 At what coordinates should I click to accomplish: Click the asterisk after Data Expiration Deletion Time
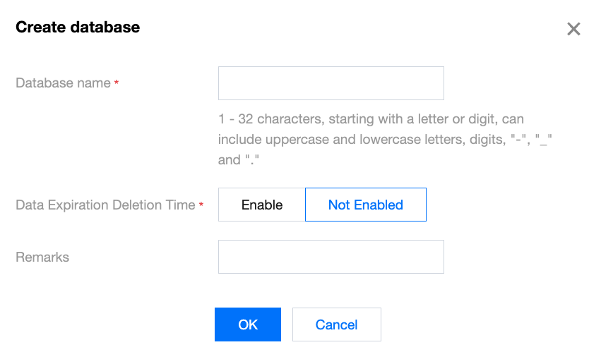[201, 206]
